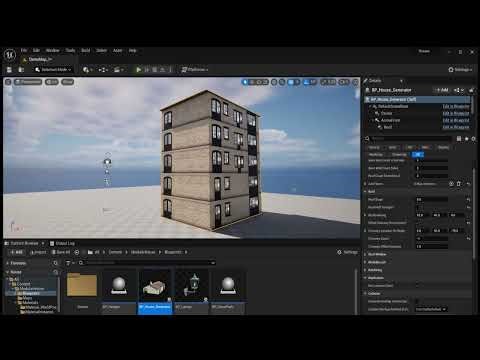Switch to the Output Log tab
This screenshot has height=360, width=480.
click(x=62, y=243)
